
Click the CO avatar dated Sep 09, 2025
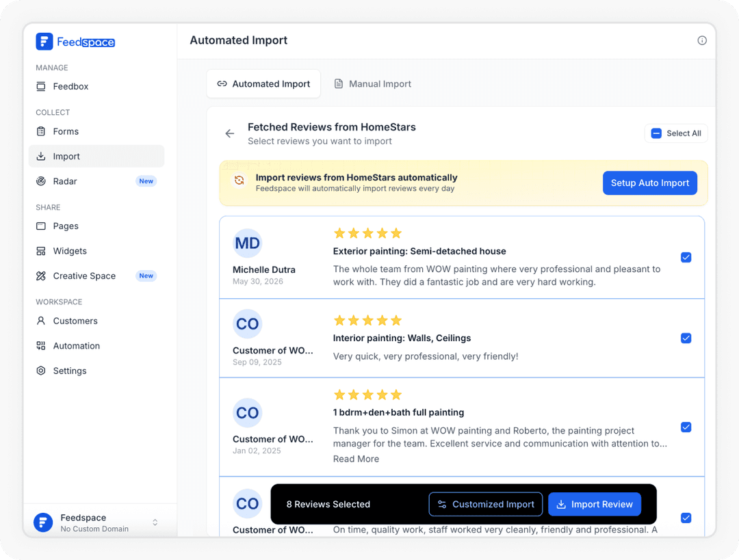(x=248, y=324)
